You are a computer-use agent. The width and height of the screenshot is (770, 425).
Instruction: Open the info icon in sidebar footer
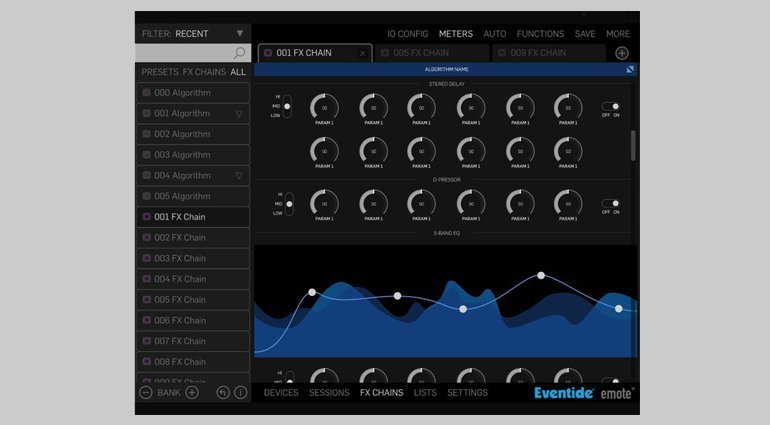tap(240, 393)
